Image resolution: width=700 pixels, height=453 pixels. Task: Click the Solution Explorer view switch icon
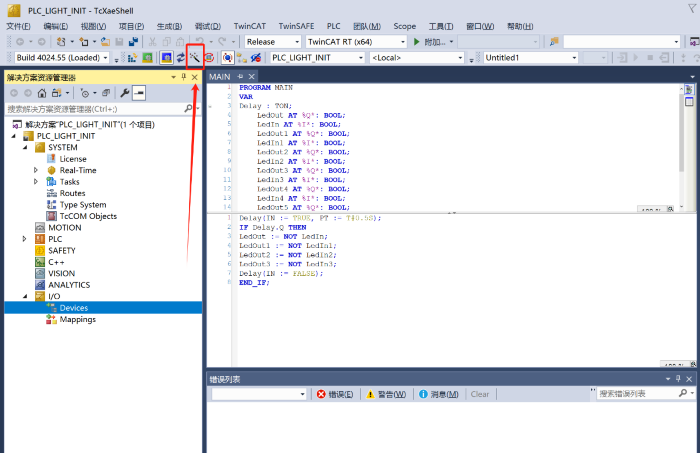[x=57, y=93]
